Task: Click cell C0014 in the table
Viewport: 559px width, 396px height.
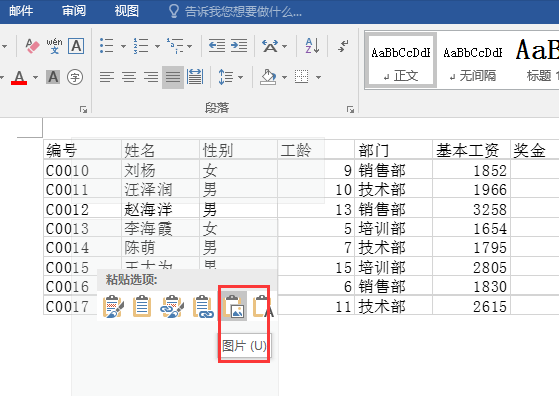Action: pyautogui.click(x=82, y=247)
